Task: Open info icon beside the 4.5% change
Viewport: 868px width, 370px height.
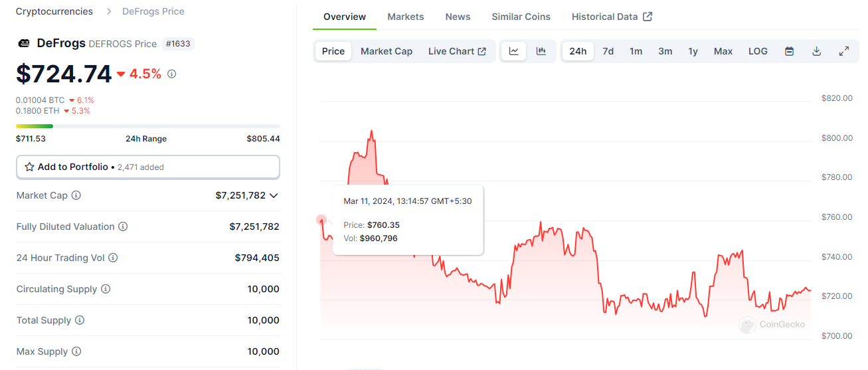Action: 171,74
